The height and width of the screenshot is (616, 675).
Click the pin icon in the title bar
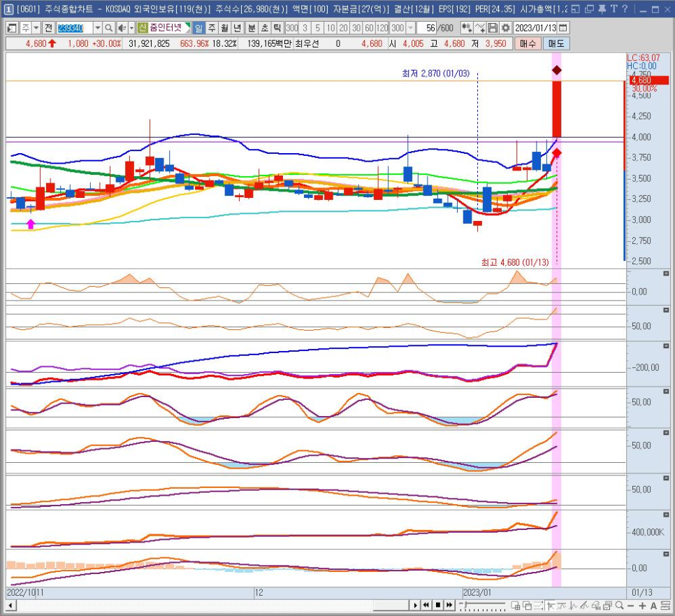pos(602,8)
